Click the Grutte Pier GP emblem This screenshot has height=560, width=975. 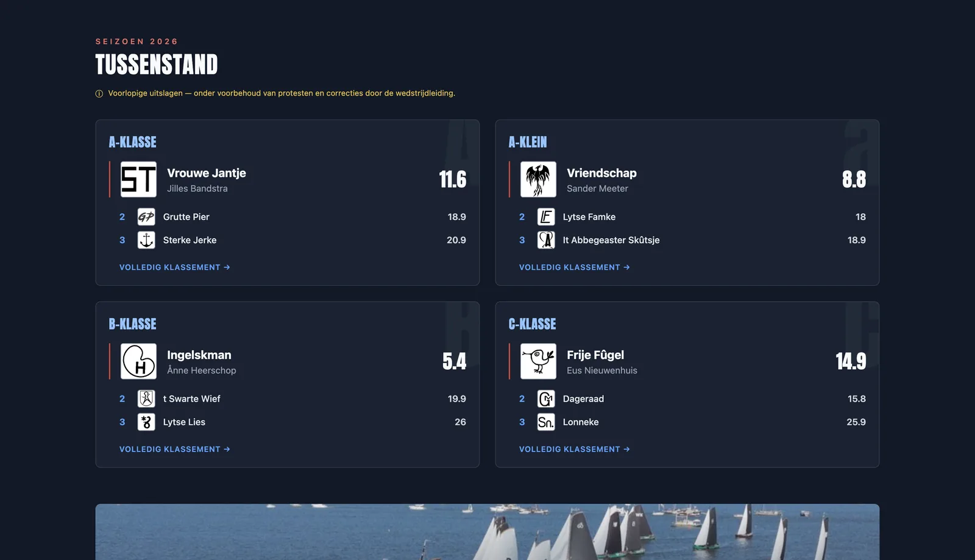[146, 217]
